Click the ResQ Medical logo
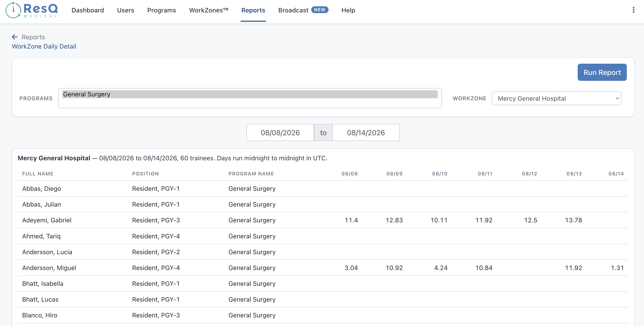The height and width of the screenshot is (326, 644). [32, 10]
